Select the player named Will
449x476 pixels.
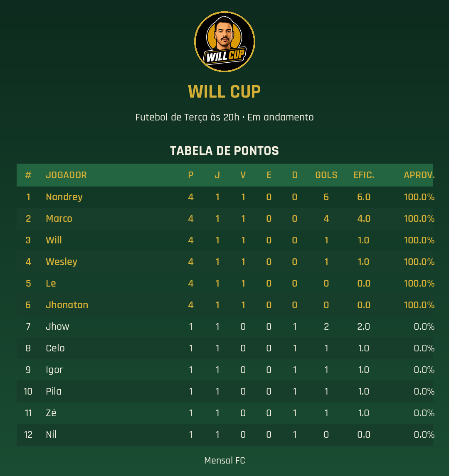pos(54,240)
